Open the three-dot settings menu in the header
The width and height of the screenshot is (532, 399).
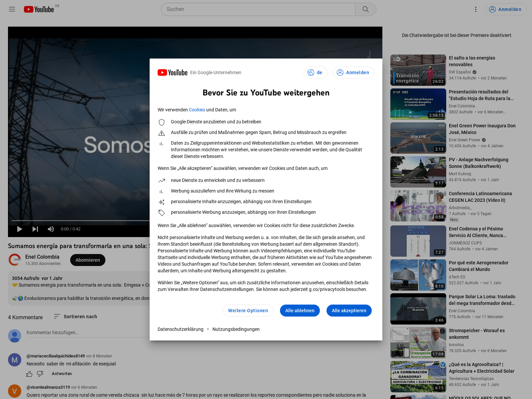[x=476, y=9]
